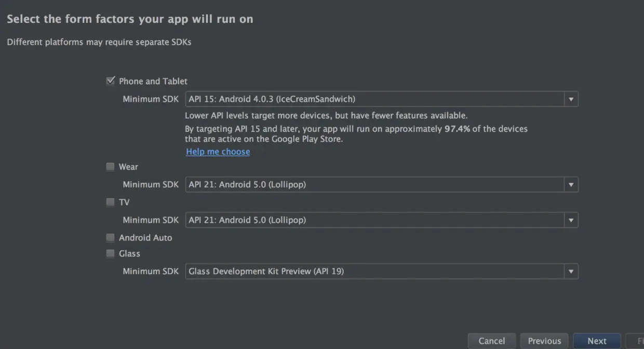
Task: Click the Wear API 21 Lollipop combo box
Action: 374,185
